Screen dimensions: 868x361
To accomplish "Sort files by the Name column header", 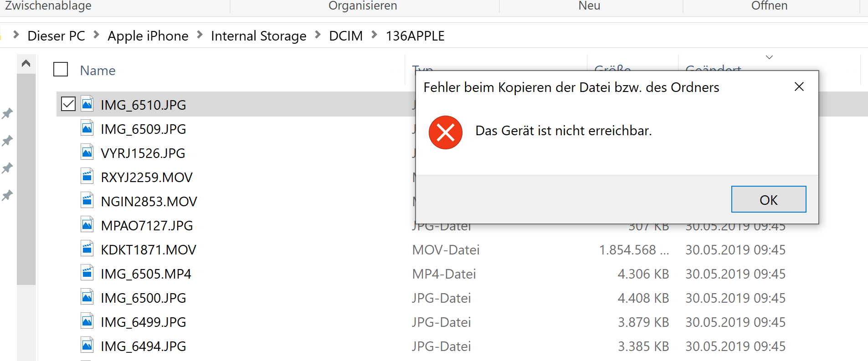I will [98, 71].
